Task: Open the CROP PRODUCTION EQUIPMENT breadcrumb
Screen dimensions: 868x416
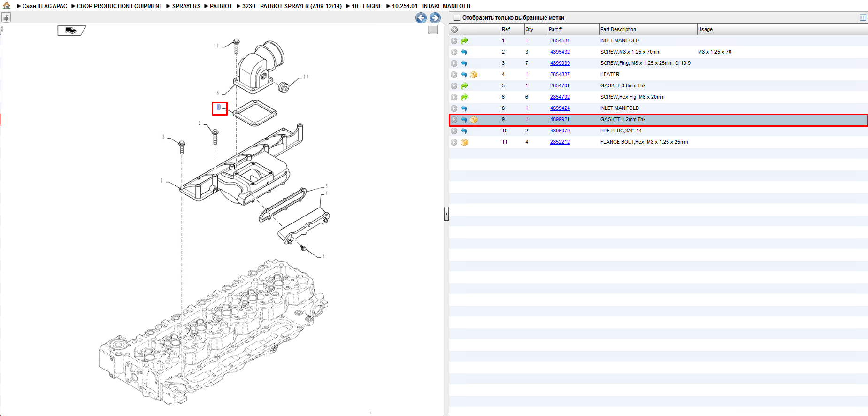Action: click(120, 6)
